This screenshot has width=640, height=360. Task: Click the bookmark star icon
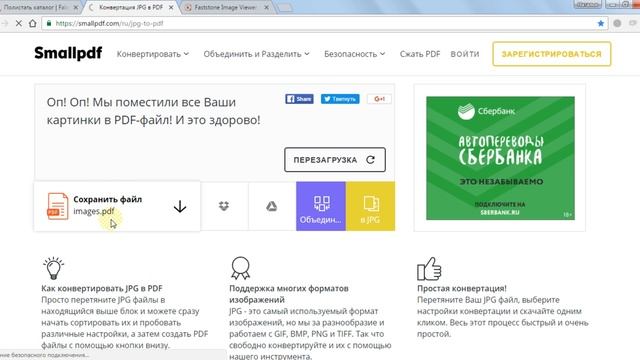coord(600,23)
